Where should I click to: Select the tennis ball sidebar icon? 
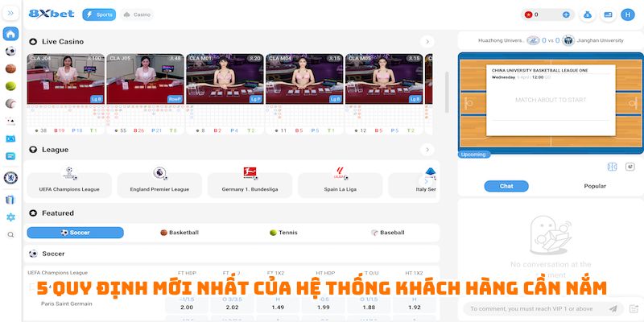10,86
